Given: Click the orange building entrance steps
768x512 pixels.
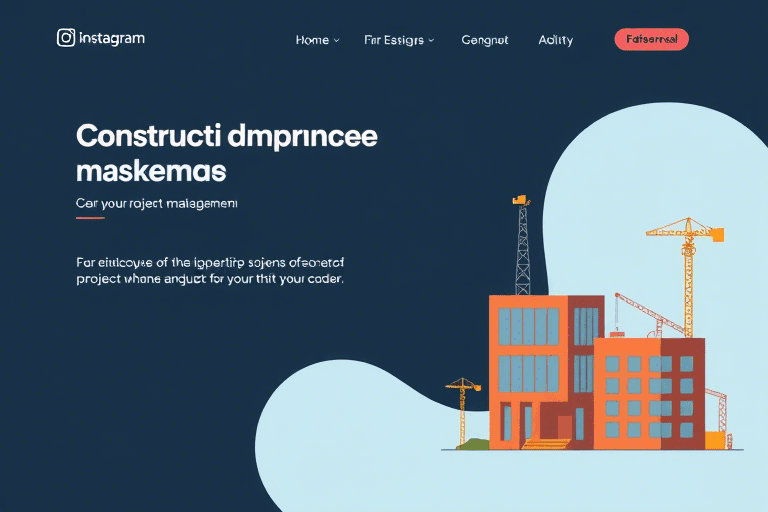Looking at the screenshot, I should click(545, 442).
